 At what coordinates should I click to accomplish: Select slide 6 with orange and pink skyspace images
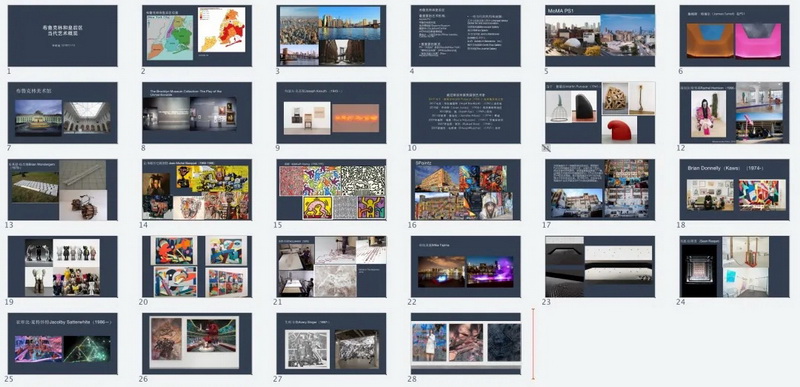coord(734,36)
